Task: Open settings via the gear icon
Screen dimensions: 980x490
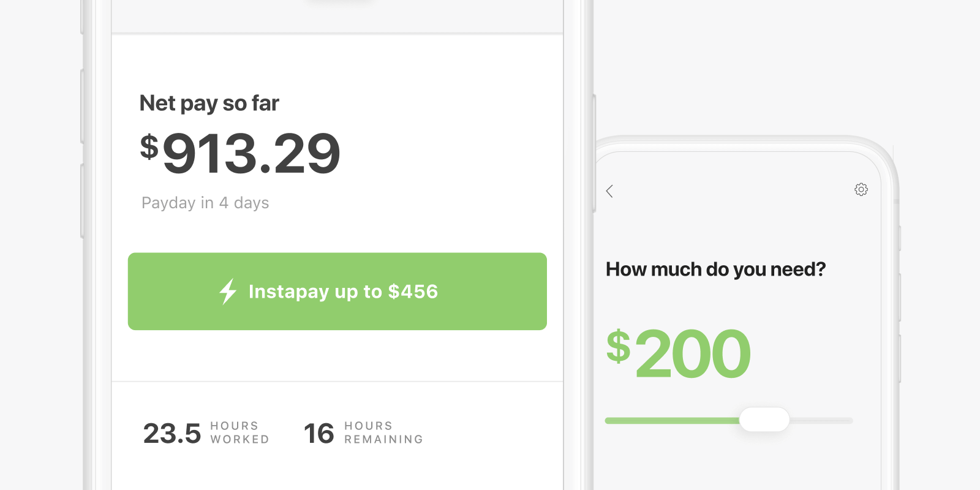Action: click(x=861, y=189)
